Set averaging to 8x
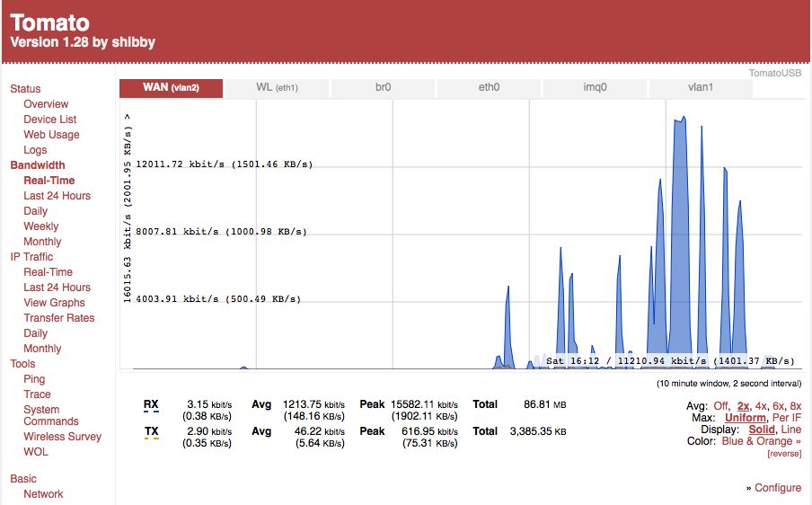Screen dimensions: 812x505 (796, 406)
